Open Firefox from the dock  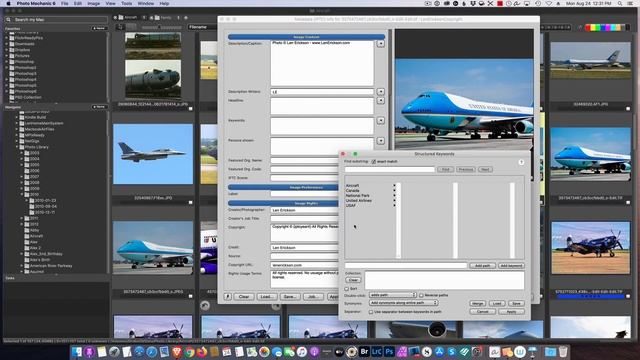point(202,352)
